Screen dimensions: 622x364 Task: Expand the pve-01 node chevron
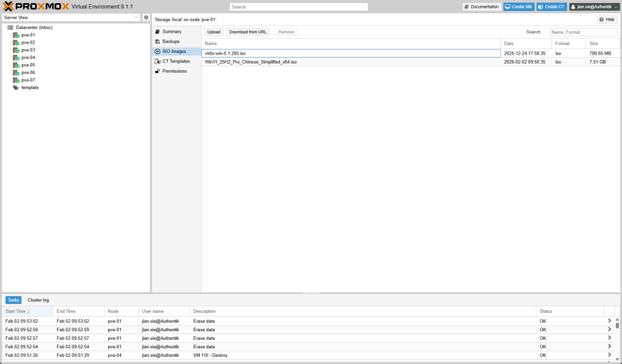pyautogui.click(x=11, y=35)
